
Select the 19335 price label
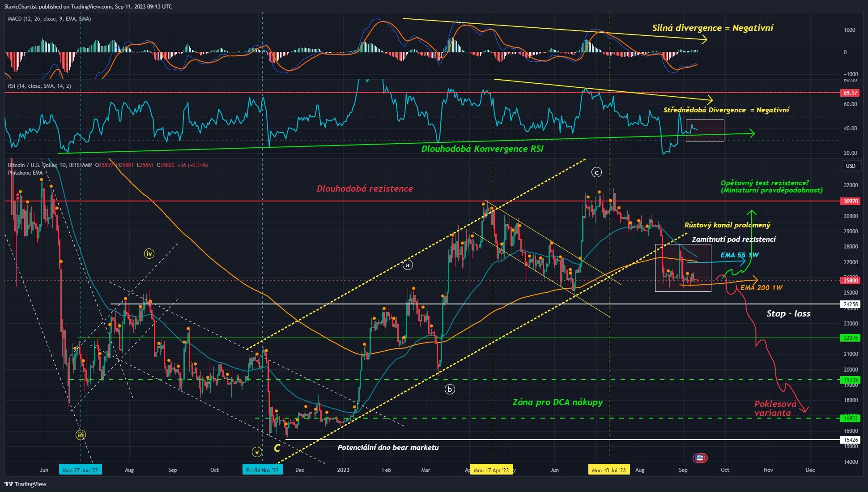[851, 380]
